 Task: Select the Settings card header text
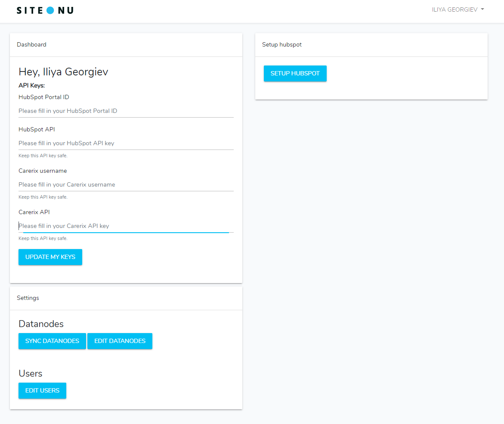28,298
